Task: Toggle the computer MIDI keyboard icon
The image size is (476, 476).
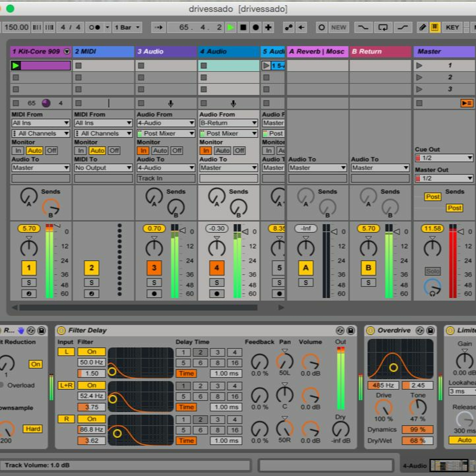Action: pyautogui.click(x=435, y=27)
